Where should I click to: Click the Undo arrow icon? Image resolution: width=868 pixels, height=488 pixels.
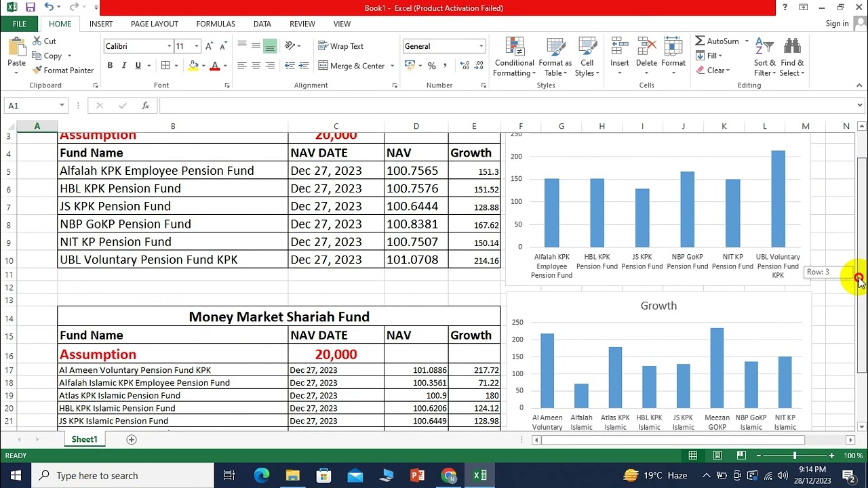(x=49, y=7)
